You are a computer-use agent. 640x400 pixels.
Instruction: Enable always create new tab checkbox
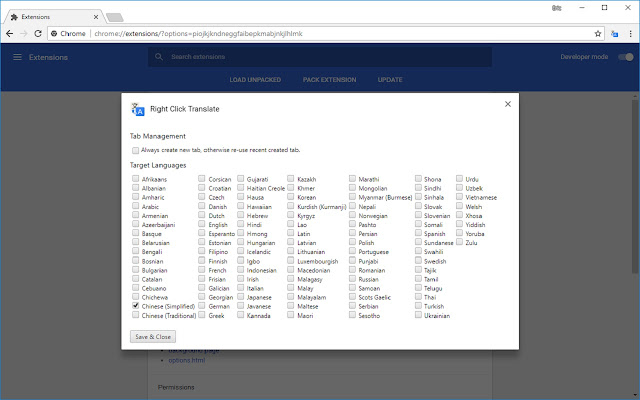(135, 150)
